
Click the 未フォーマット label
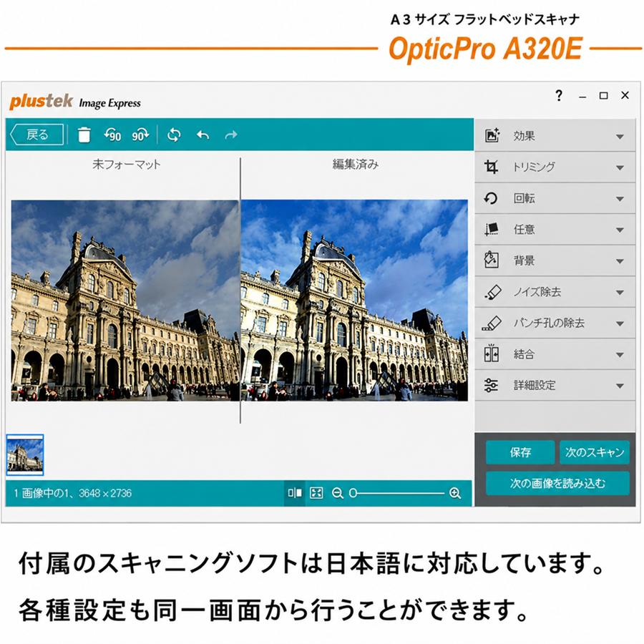(x=127, y=165)
